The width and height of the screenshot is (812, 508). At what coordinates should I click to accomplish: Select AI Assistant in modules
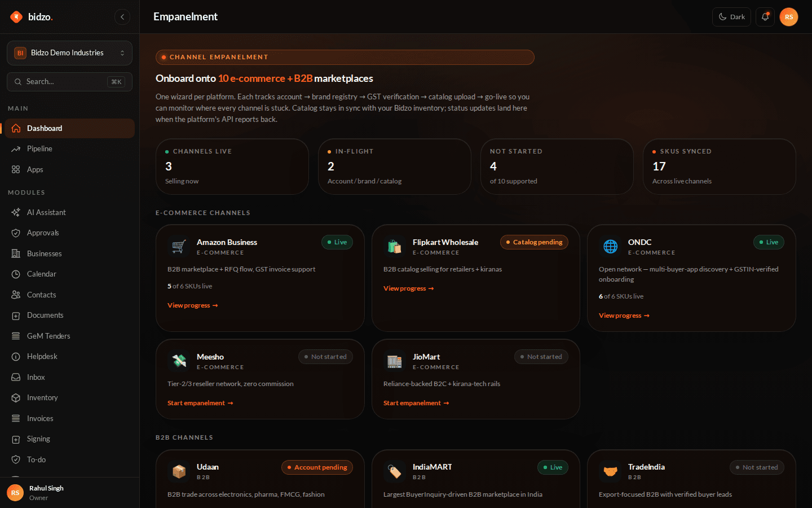(x=69, y=212)
